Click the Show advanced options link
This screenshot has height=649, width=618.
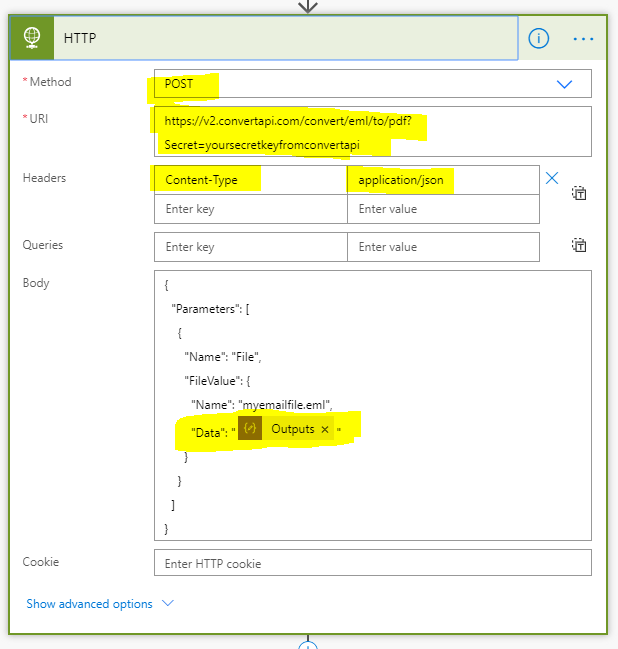[x=90, y=604]
